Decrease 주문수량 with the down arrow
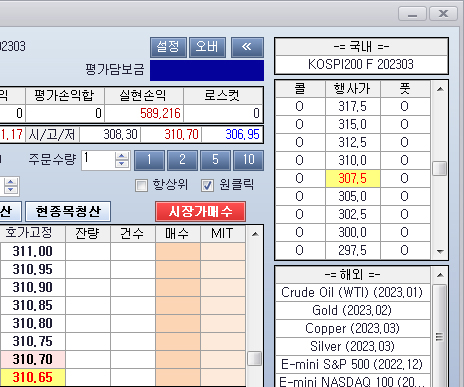Viewport: 464px width, 387px height. [x=122, y=164]
